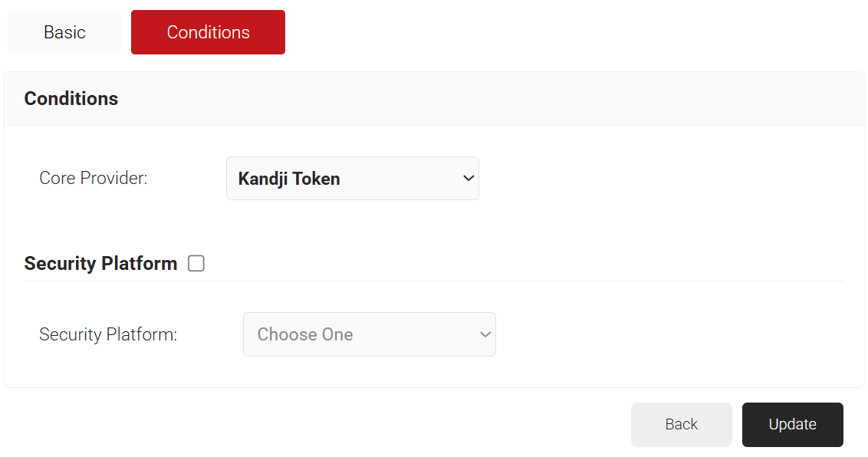Click the Core Provider field label
The image size is (868, 457).
point(93,178)
